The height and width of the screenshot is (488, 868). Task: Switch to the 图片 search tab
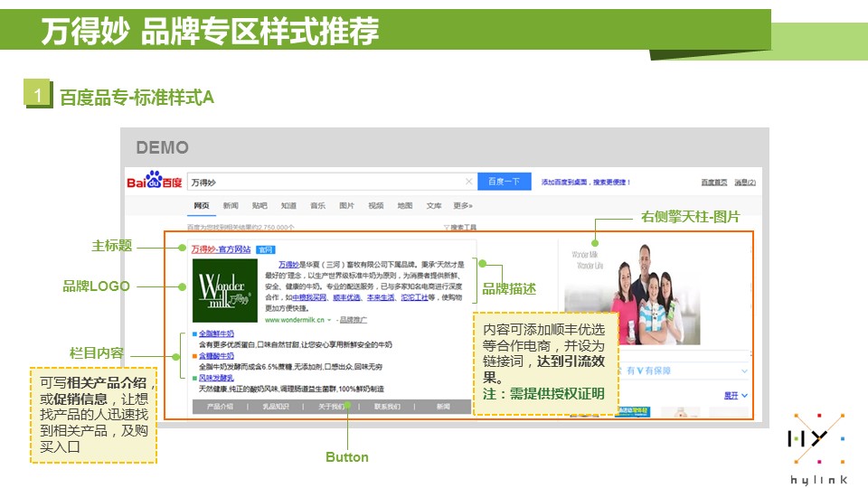346,206
